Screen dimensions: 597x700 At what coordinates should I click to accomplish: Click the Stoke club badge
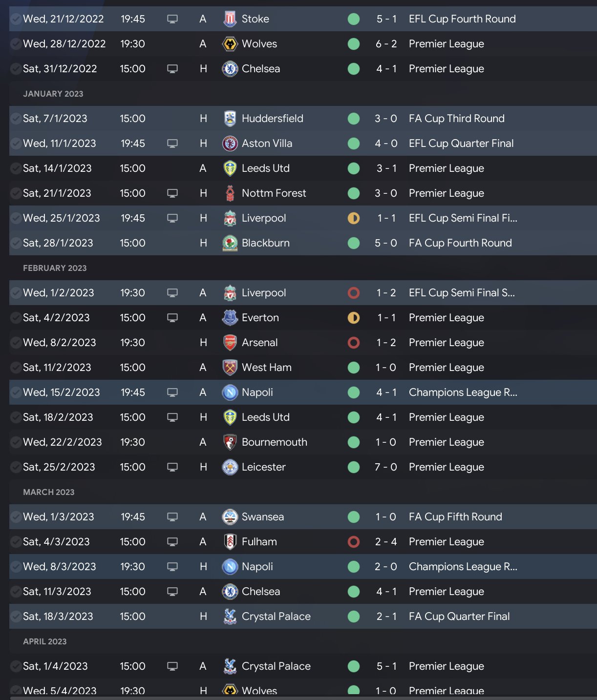(x=230, y=19)
